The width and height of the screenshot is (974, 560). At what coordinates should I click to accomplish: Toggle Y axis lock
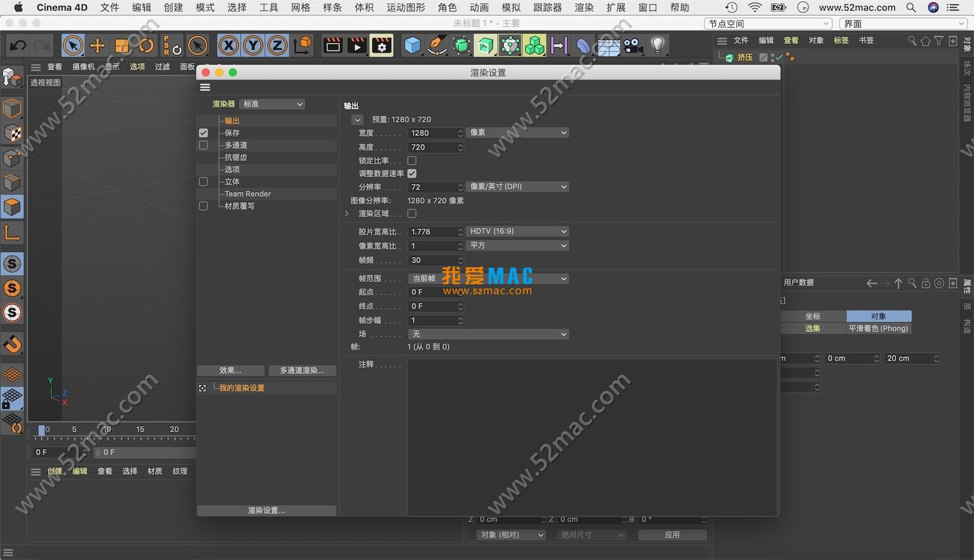(x=253, y=45)
